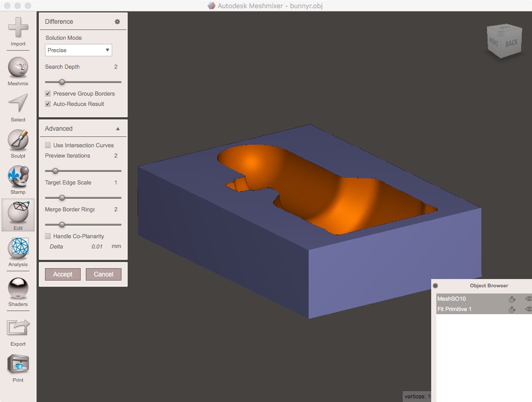
Task: Open the Solution Mode dropdown
Action: [x=78, y=50]
